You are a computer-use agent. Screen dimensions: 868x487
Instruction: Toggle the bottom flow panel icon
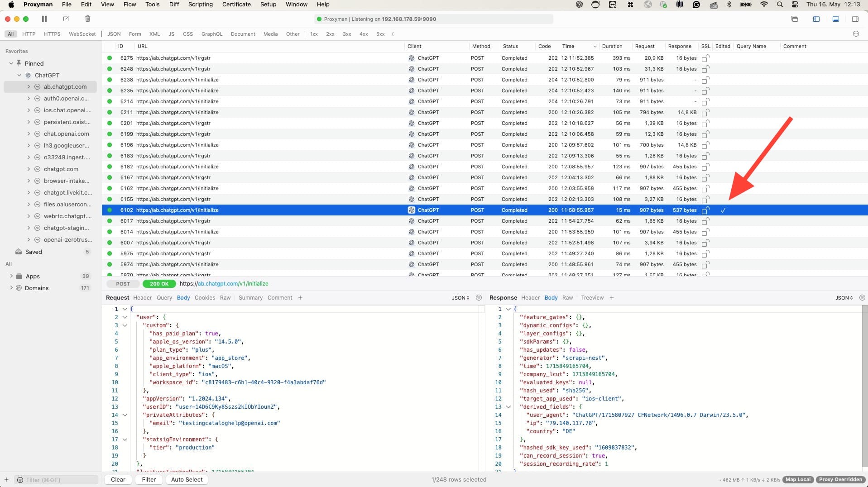pos(835,19)
